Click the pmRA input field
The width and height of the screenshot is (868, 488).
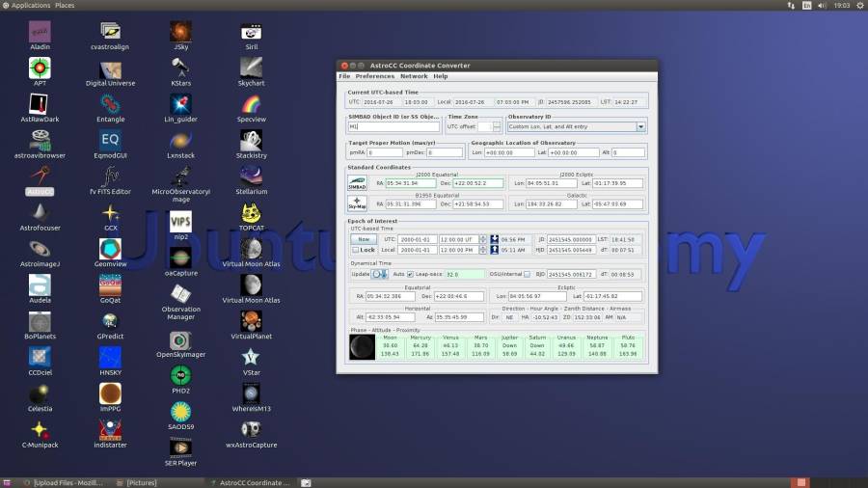click(x=384, y=152)
